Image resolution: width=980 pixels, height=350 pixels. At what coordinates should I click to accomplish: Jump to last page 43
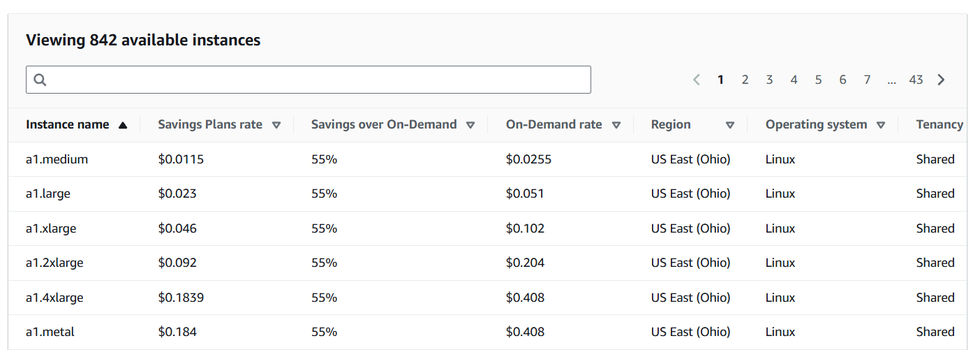[916, 80]
